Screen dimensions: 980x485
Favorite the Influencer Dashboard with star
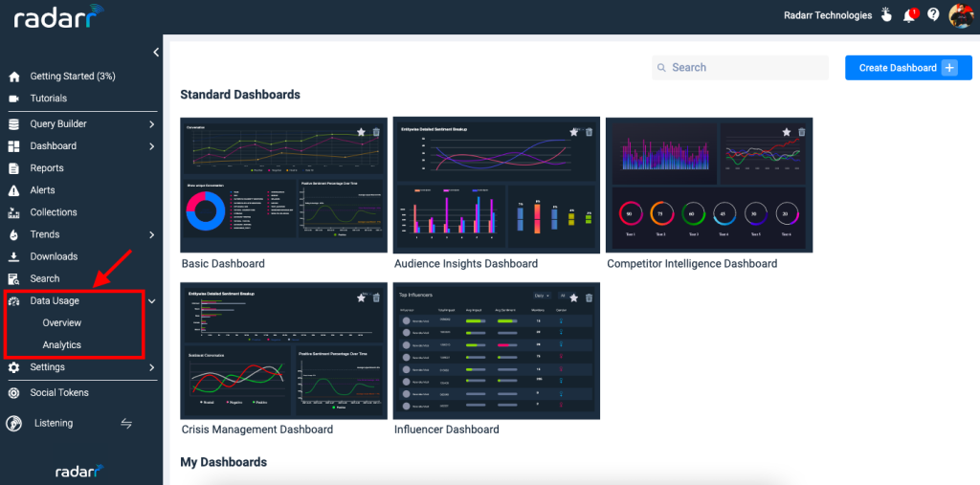click(x=574, y=298)
